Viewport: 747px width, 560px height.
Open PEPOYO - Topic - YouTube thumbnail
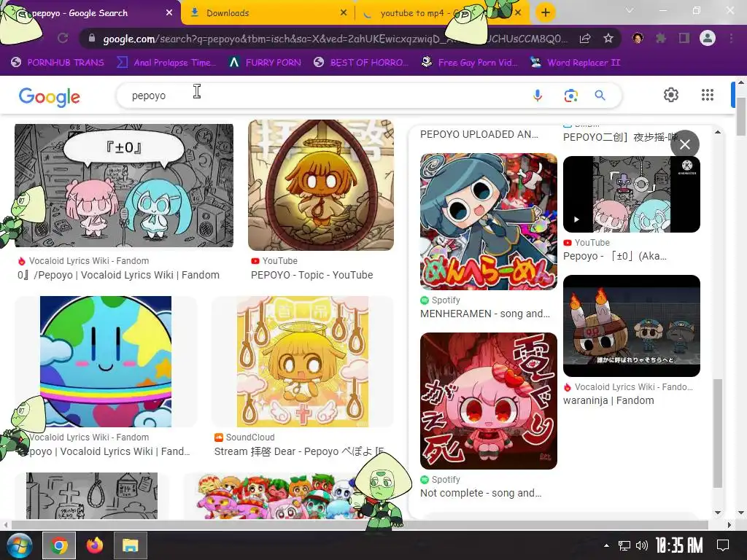321,185
